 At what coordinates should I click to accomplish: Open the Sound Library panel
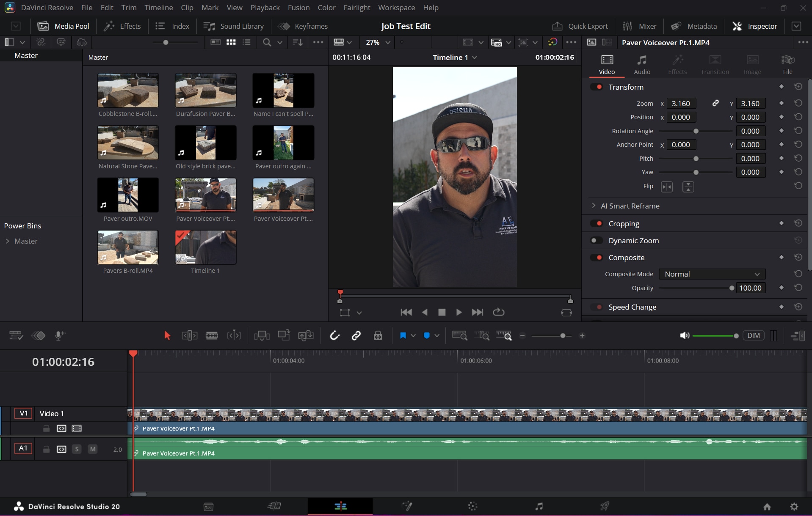pyautogui.click(x=233, y=26)
